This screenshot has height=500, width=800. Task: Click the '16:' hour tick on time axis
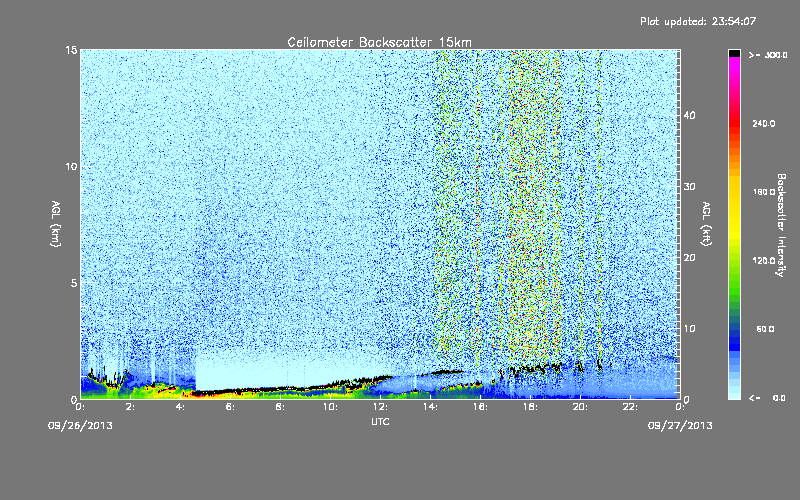point(480,407)
